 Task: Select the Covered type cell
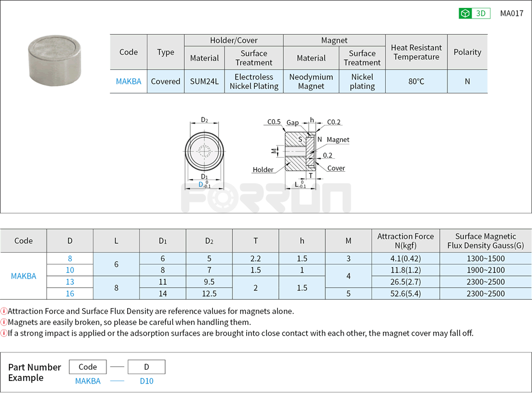[x=166, y=81]
